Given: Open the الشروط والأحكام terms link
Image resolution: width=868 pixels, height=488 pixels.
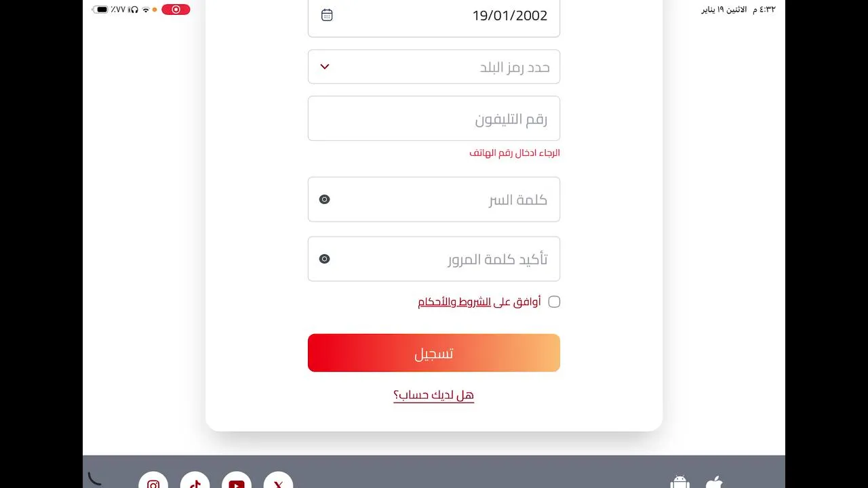Looking at the screenshot, I should [454, 302].
